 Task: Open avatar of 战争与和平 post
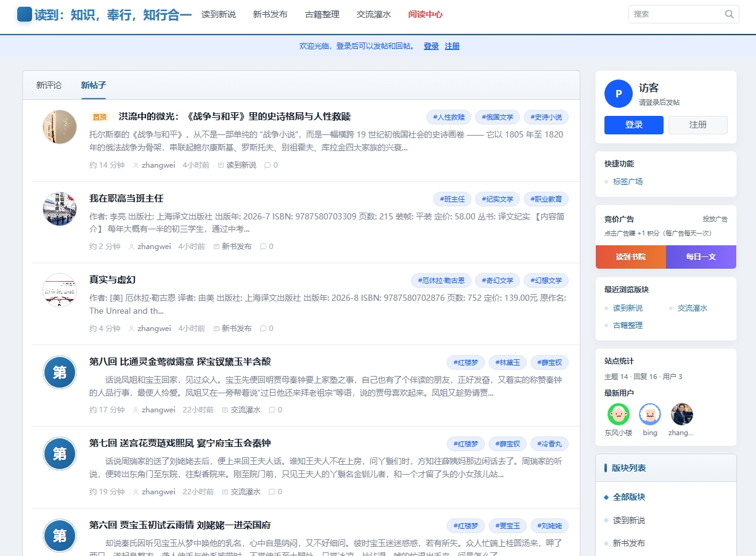pos(60,127)
